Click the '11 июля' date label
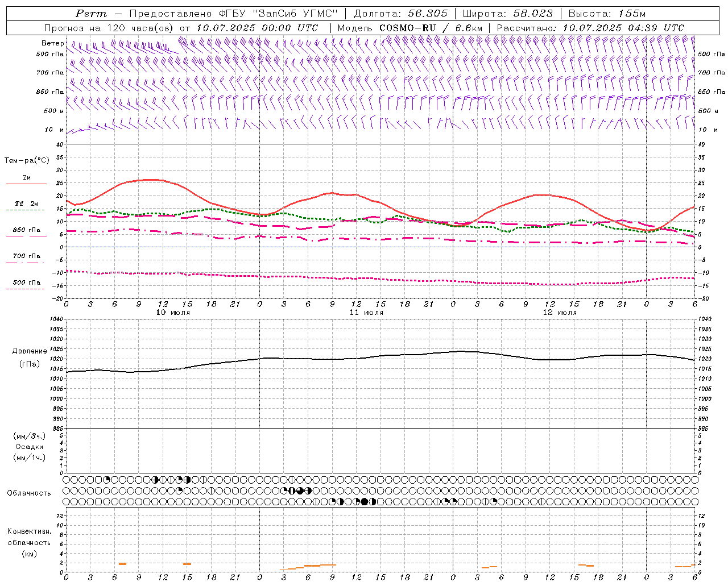728x582 pixels. coord(366,313)
